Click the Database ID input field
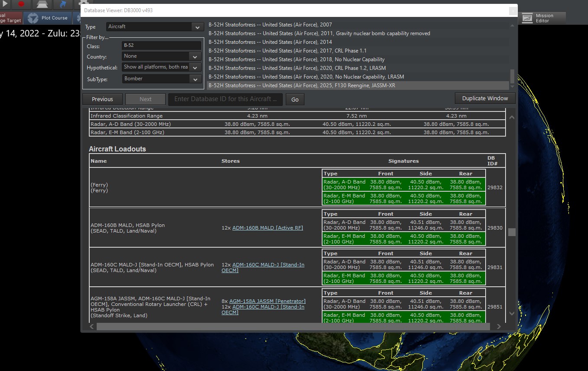This screenshot has height=371, width=588. coord(225,99)
